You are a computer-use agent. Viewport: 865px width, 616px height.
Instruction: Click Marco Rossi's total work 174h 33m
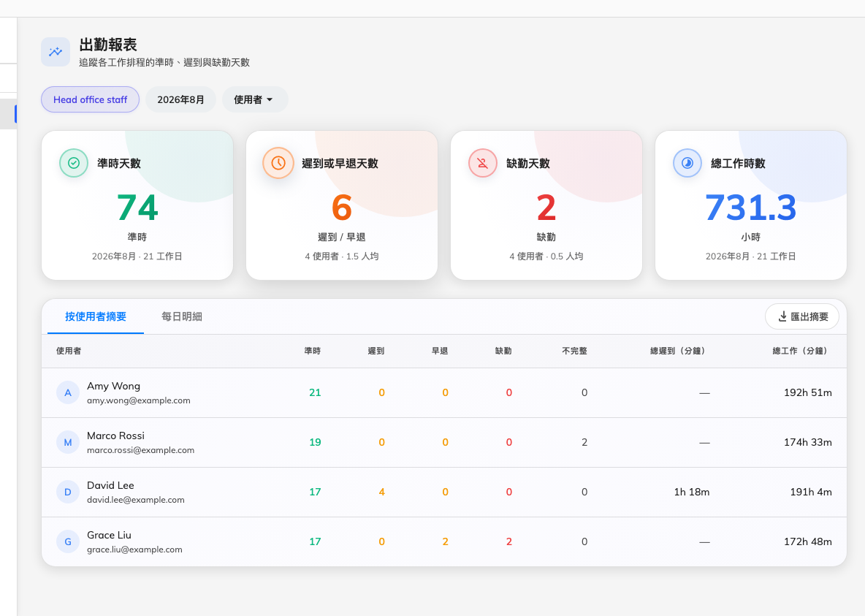point(807,443)
